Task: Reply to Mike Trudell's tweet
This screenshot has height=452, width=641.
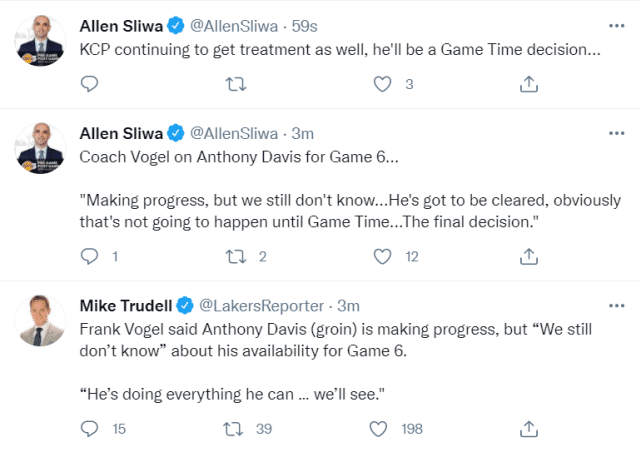Action: coord(89,428)
